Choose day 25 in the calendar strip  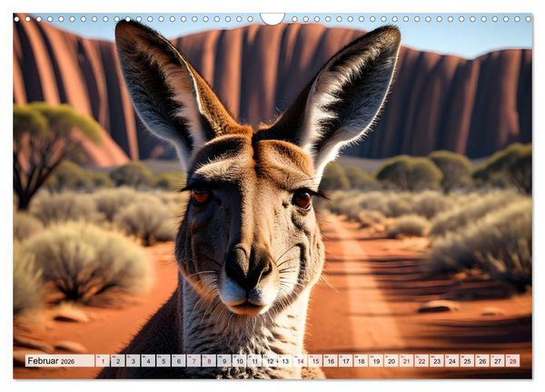click(x=468, y=361)
